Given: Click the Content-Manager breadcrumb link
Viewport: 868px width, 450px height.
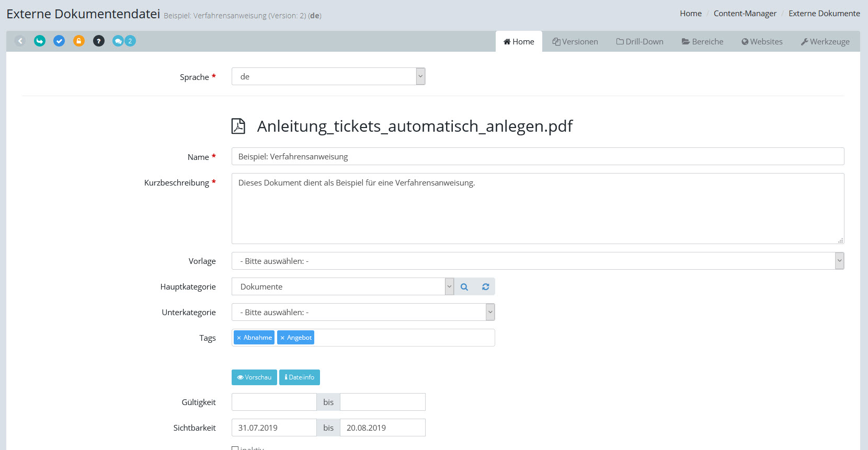Looking at the screenshot, I should point(745,14).
